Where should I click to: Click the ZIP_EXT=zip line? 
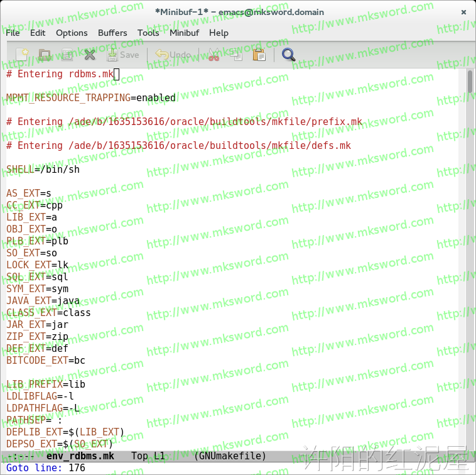point(37,337)
